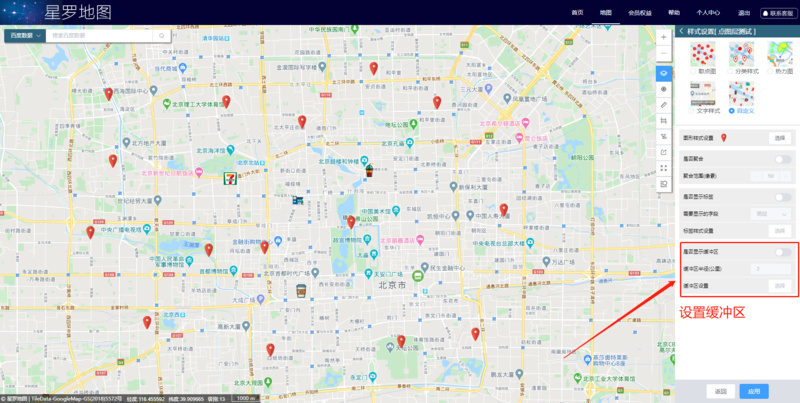800x403 pixels.
Task: Click the red pin near 中国人寿大厦
Action: (x=504, y=210)
